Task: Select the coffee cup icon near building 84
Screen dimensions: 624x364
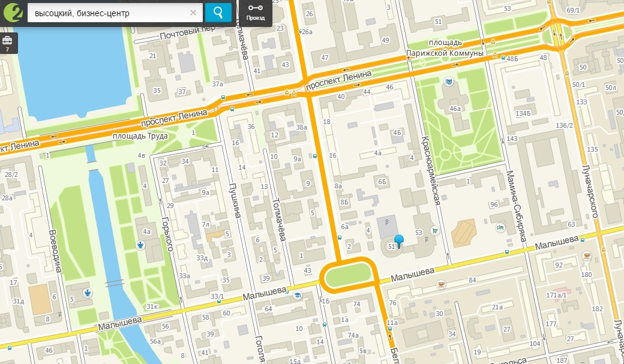Action: tap(440, 284)
